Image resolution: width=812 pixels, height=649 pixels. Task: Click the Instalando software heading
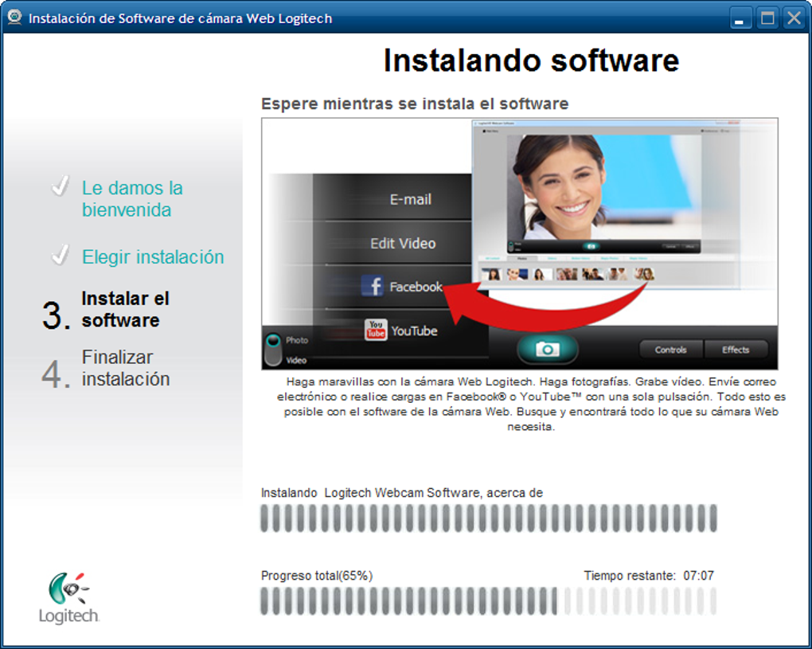tap(531, 61)
